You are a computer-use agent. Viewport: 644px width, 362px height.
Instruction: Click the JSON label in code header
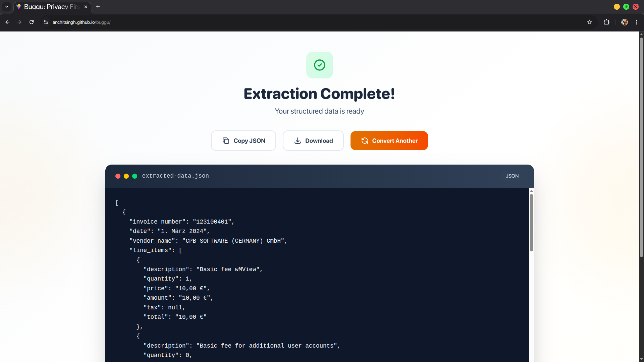[512, 176]
